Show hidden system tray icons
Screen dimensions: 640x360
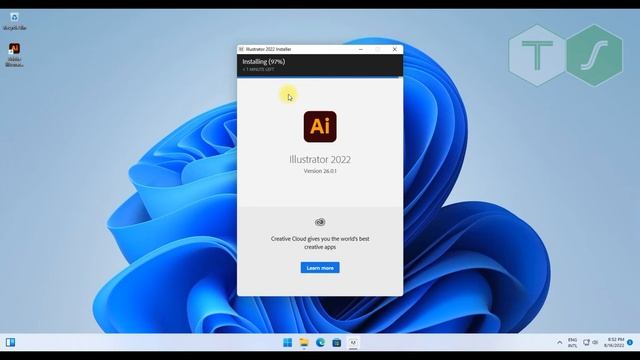(560, 342)
